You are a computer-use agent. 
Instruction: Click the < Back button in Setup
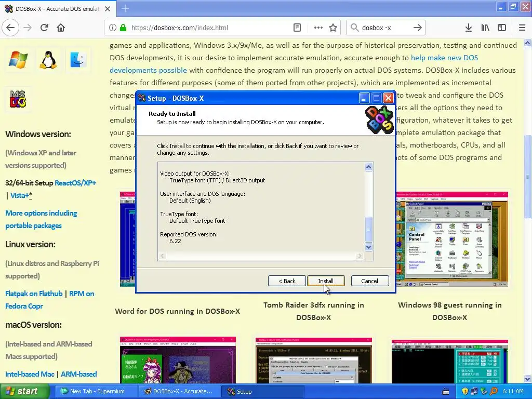pos(287,281)
